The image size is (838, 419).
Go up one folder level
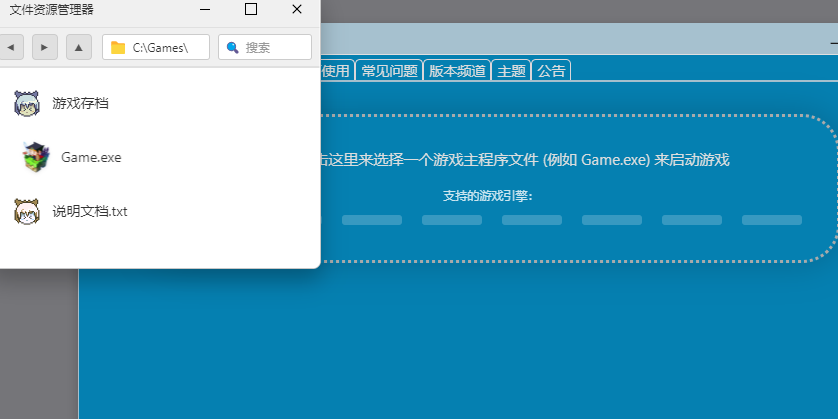pyautogui.click(x=79, y=47)
